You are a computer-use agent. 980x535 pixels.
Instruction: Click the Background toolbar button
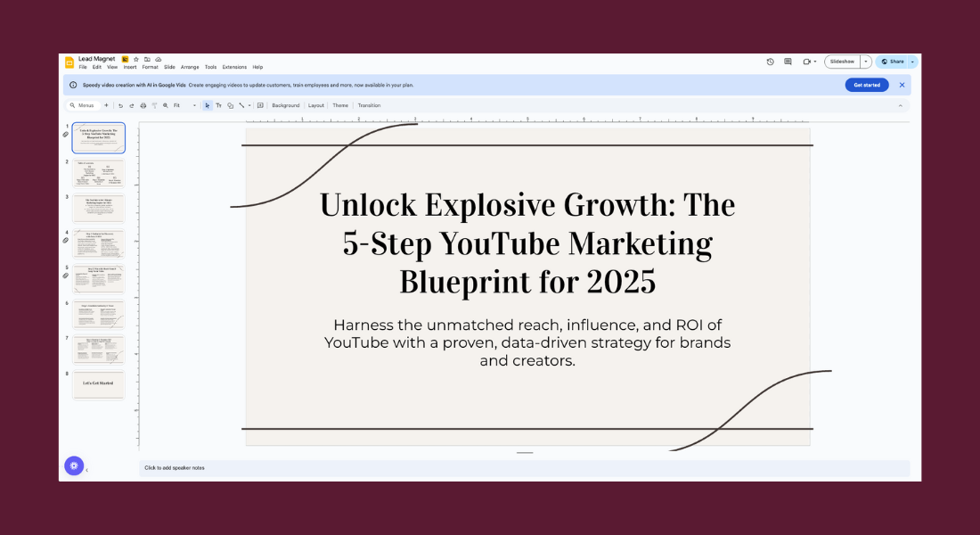click(x=286, y=106)
